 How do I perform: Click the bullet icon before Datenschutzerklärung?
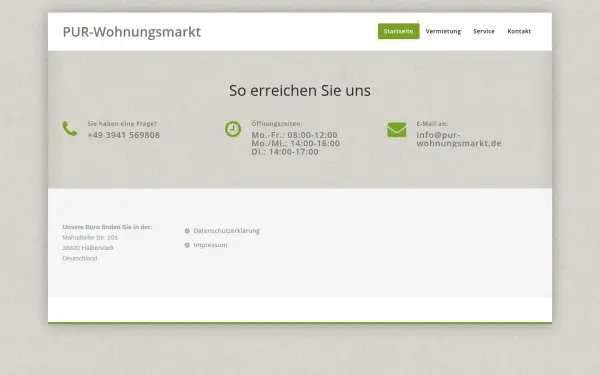[187, 231]
